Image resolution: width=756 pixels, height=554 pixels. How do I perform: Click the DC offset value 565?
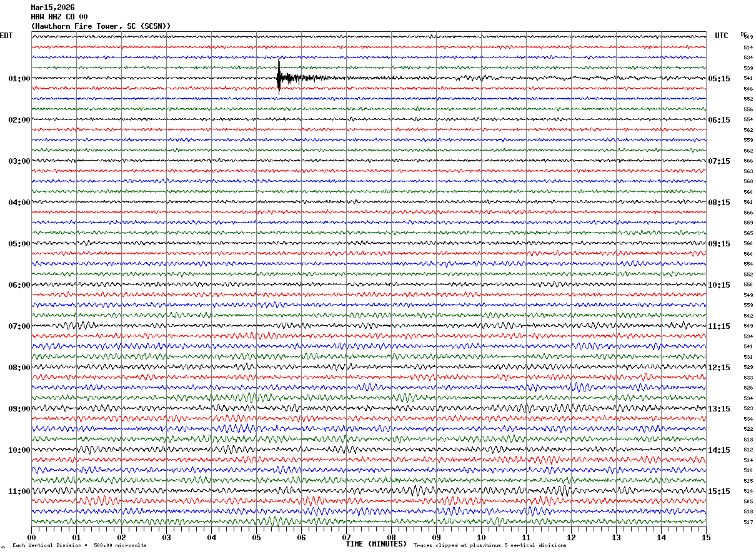coord(748,233)
